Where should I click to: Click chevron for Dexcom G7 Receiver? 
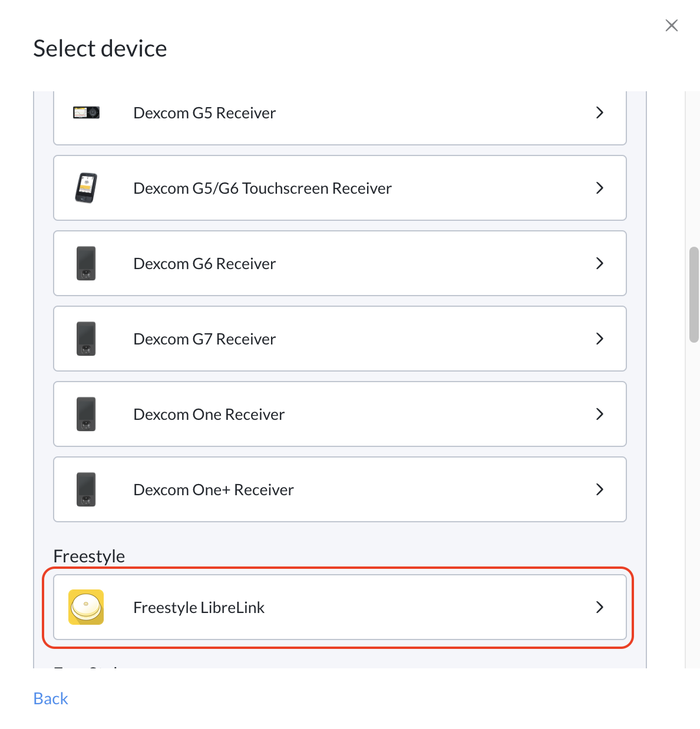[x=600, y=339]
